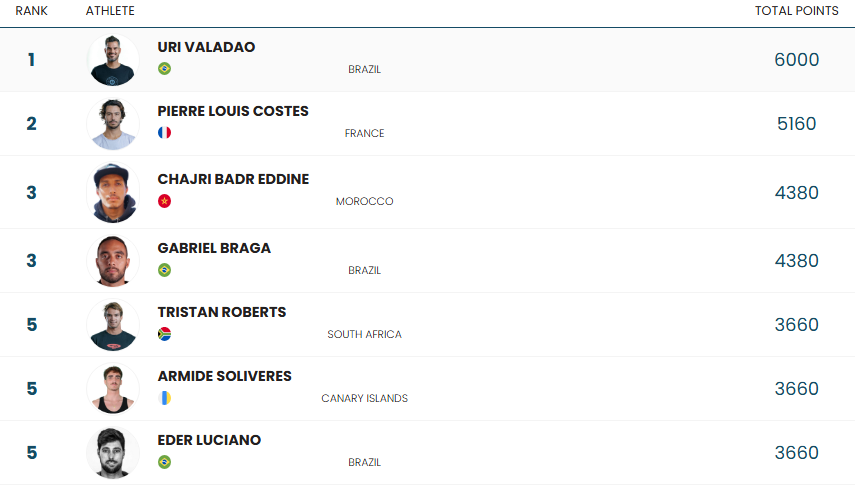Image resolution: width=855 pixels, height=487 pixels.
Task: Click the Brazil flag icon under Eder Luciano
Action: click(164, 462)
